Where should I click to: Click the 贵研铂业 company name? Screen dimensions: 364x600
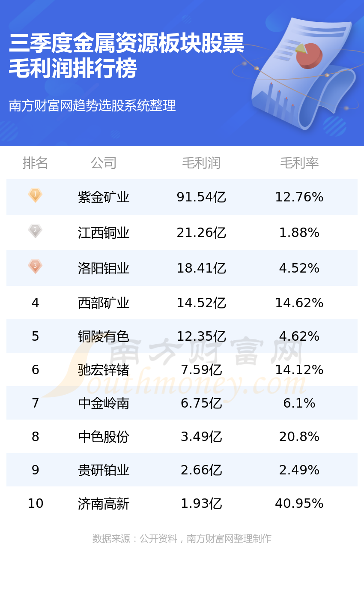[104, 470]
